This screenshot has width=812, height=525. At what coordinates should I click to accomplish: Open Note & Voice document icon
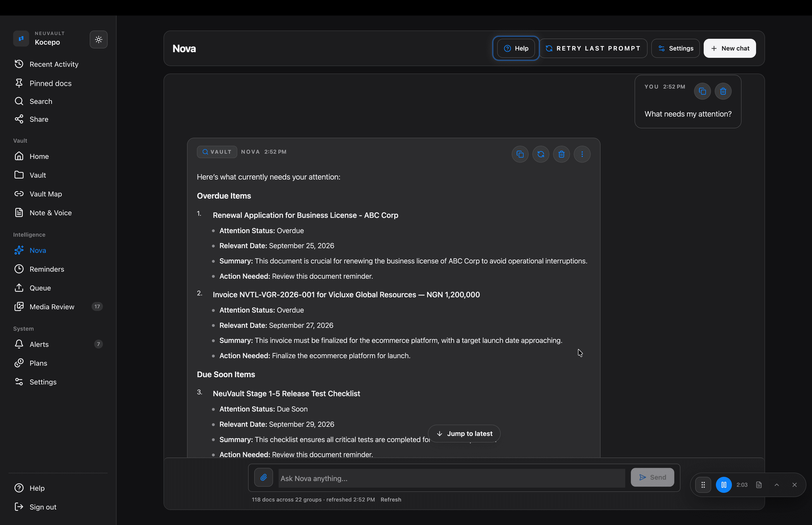pyautogui.click(x=19, y=212)
